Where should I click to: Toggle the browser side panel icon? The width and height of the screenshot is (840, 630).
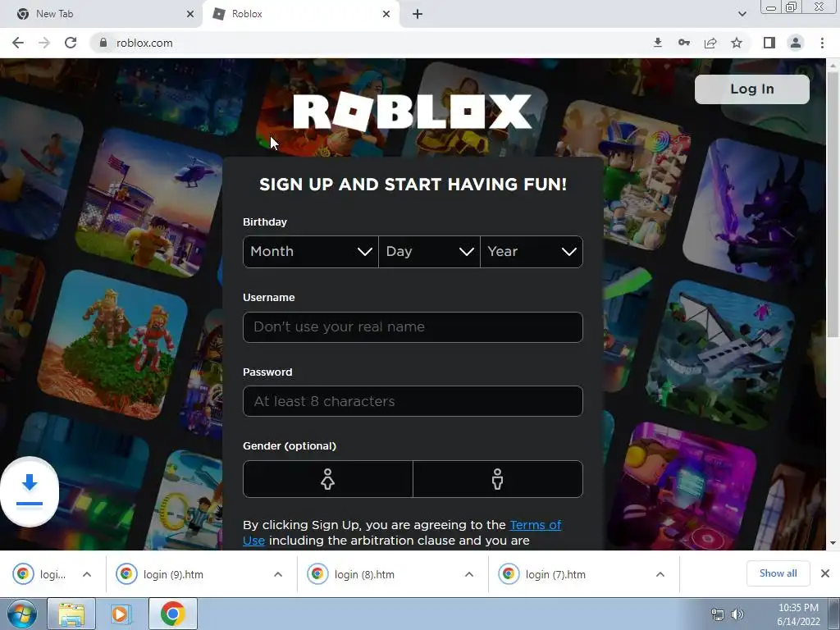769,43
